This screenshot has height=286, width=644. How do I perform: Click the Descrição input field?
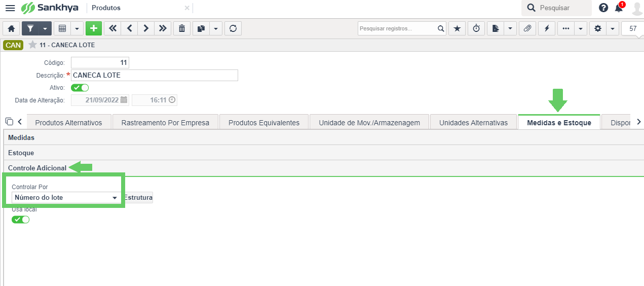pyautogui.click(x=155, y=75)
